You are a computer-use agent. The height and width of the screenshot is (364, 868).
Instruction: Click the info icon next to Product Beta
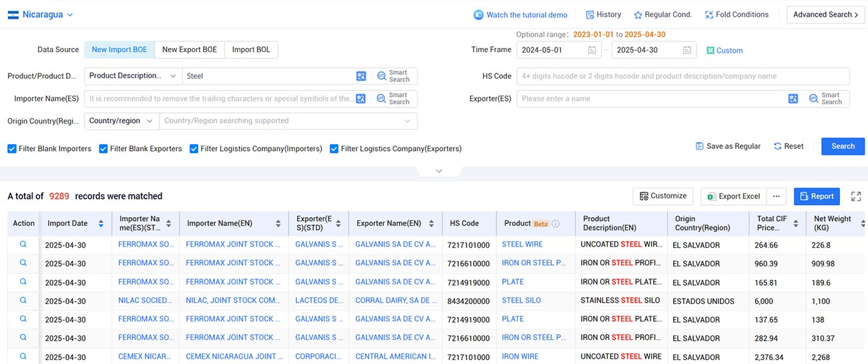pos(556,224)
